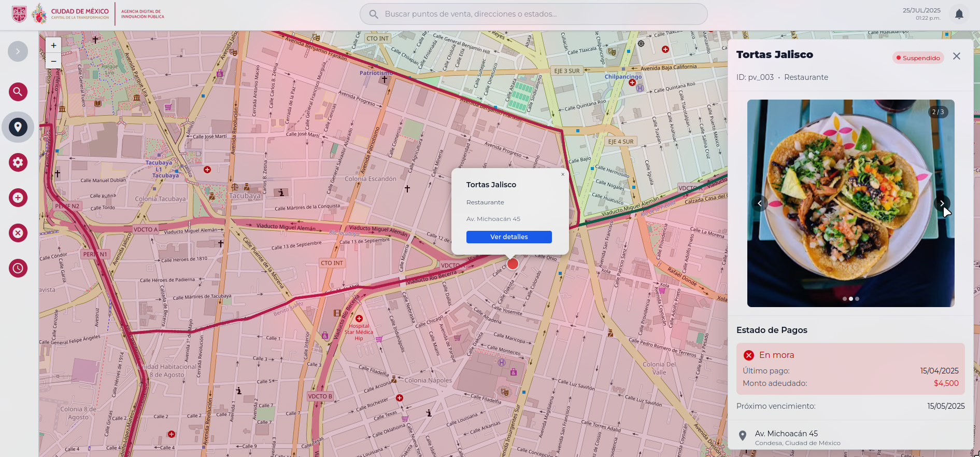Open settings gear in sidebar

18,162
